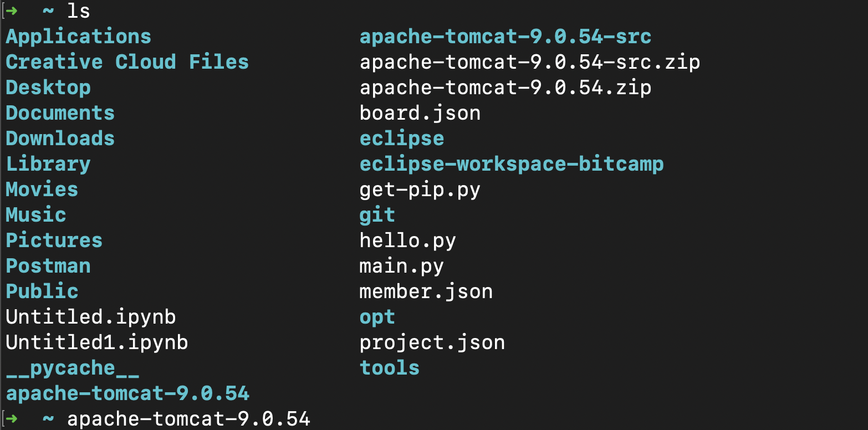Click the Downloads directory name
The width and height of the screenshot is (868, 430).
point(60,139)
